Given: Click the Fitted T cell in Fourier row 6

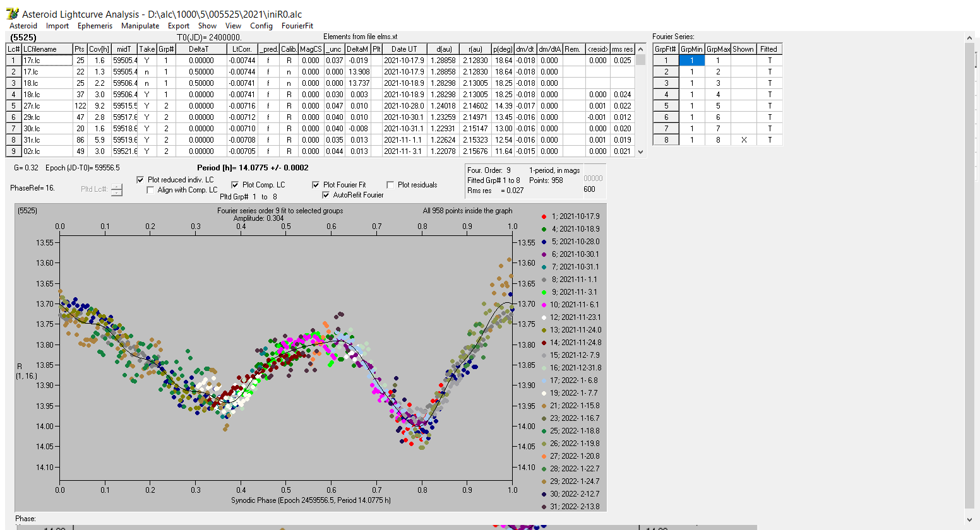Looking at the screenshot, I should coord(769,117).
